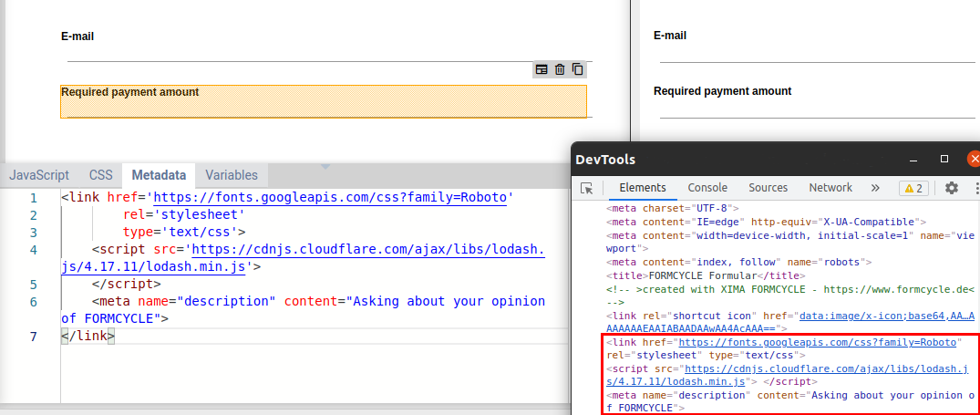Screen dimensions: 980x415
Task: Select the X-UA-Compatible meta node
Action: point(766,222)
